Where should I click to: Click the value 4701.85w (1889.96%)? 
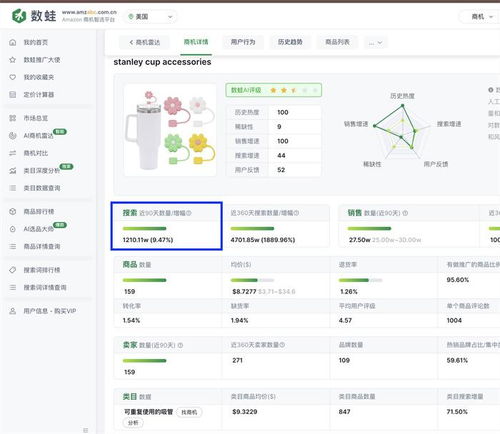pos(263,240)
